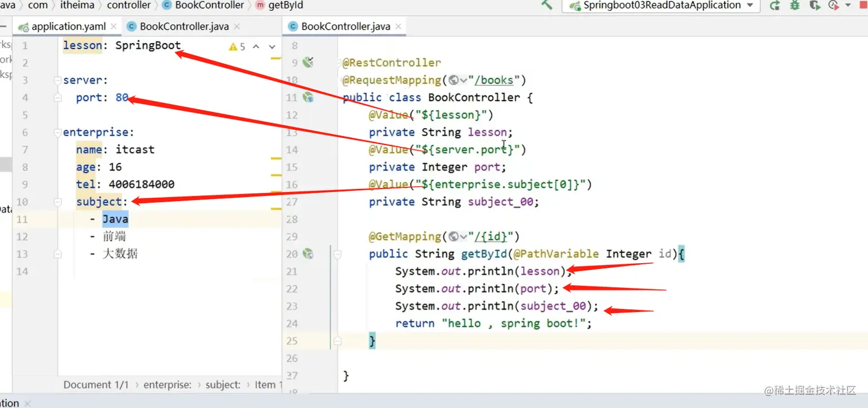
Task: Click the yellow warning count indicator
Action: pos(237,47)
